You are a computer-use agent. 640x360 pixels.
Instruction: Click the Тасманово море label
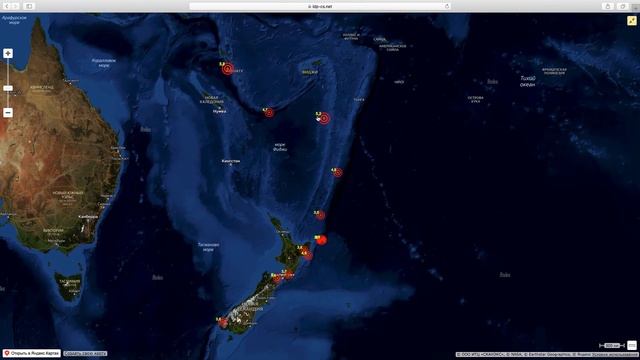tap(209, 247)
